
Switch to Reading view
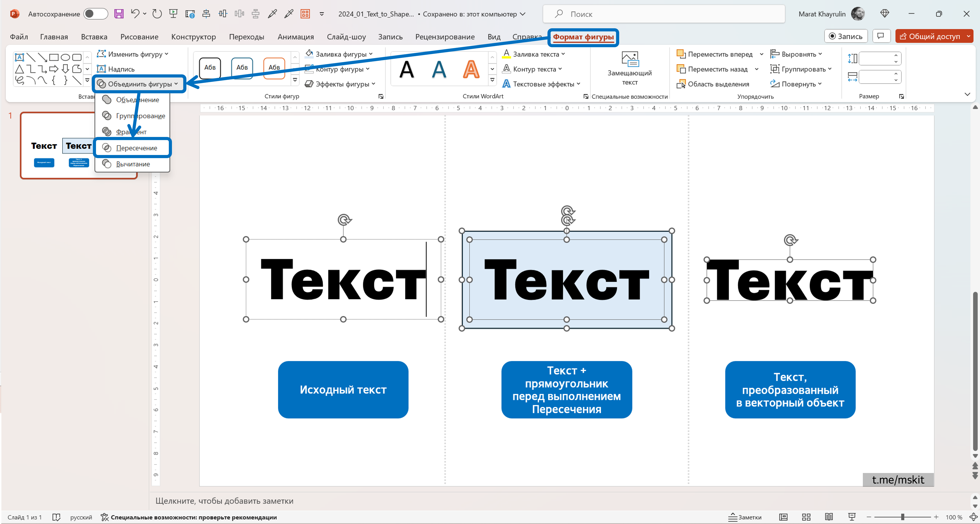coord(829,517)
